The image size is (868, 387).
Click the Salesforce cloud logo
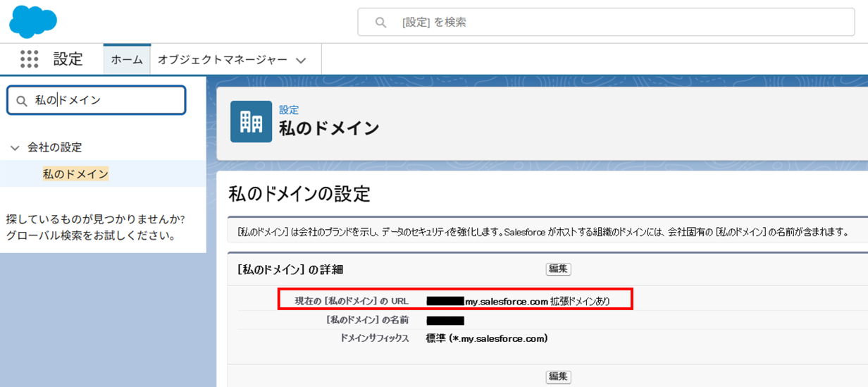pos(33,21)
